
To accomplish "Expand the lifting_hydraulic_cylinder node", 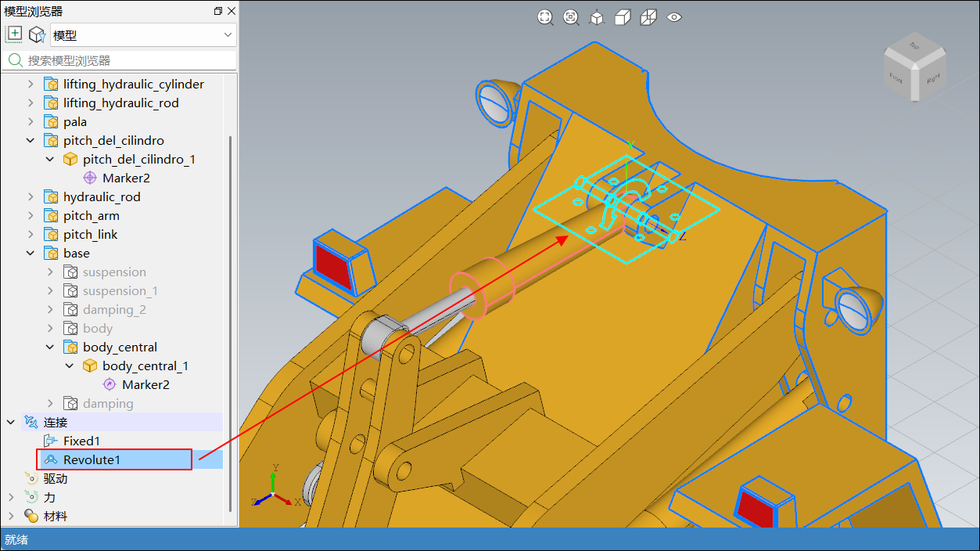I will 31,85.
